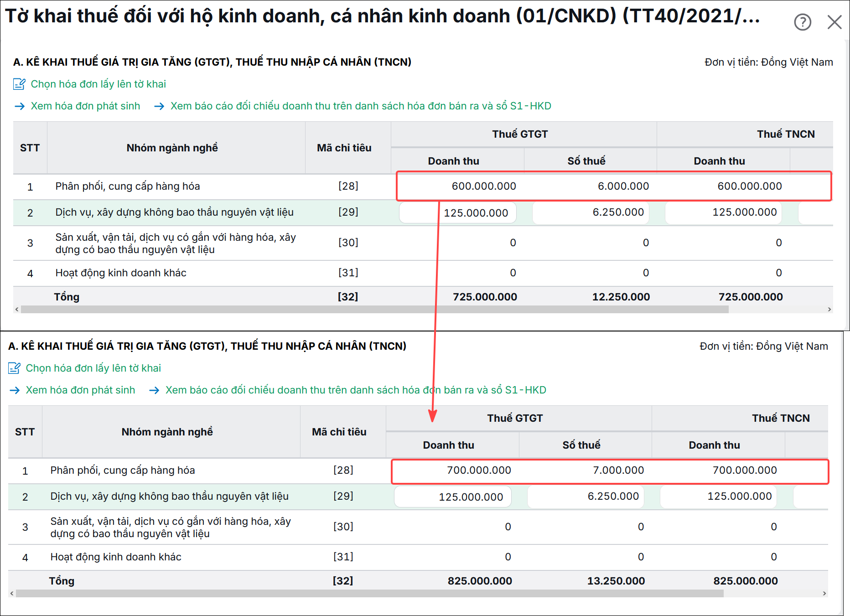Click the arrow icon before bottom 'Xem báo cáo đối chiếu'
850x616 pixels.
[x=154, y=390]
